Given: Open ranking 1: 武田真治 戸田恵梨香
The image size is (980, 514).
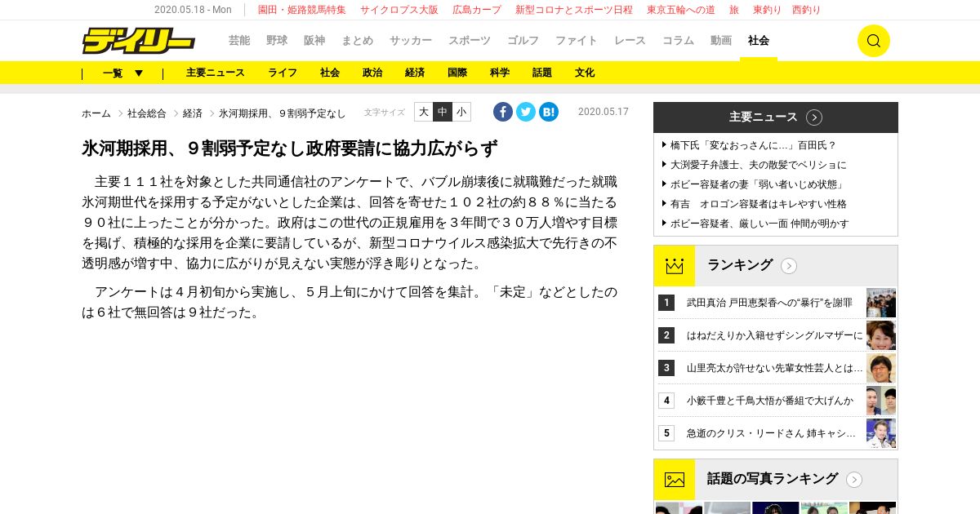Looking at the screenshot, I should [x=769, y=303].
